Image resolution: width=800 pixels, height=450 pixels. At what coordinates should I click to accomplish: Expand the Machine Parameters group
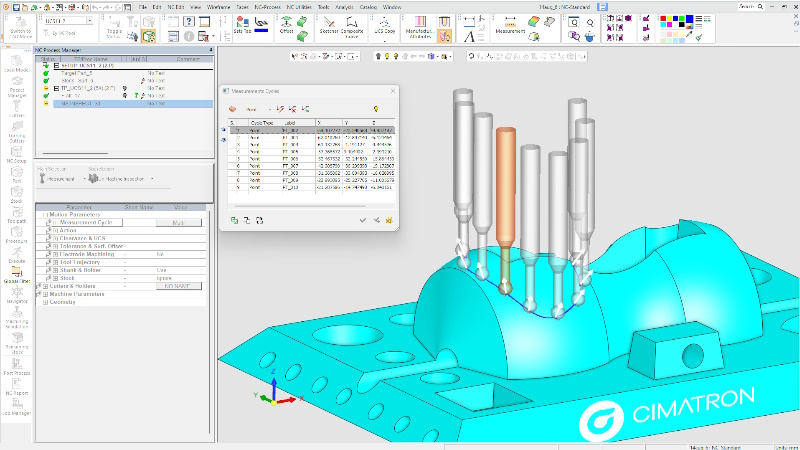pyautogui.click(x=45, y=294)
